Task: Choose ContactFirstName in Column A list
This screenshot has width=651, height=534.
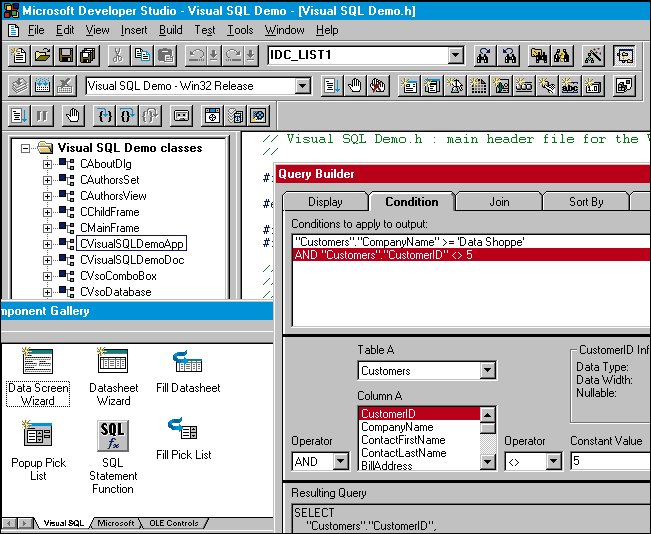Action: pos(419,440)
